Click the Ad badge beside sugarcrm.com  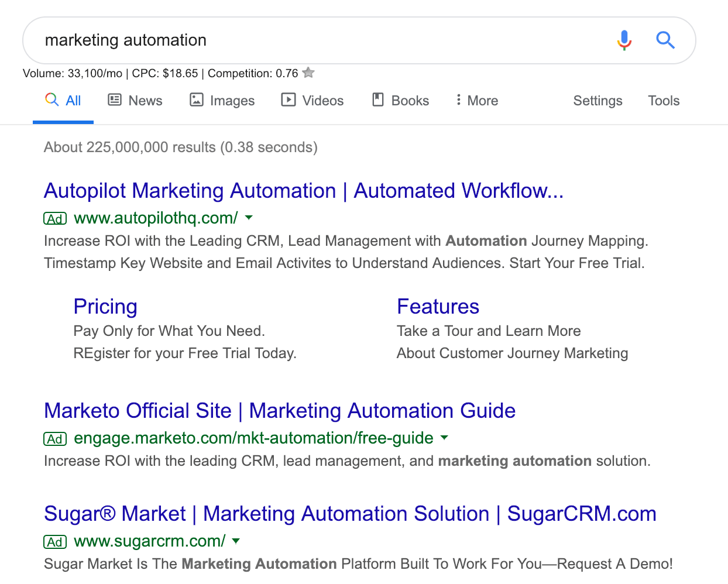(55, 542)
